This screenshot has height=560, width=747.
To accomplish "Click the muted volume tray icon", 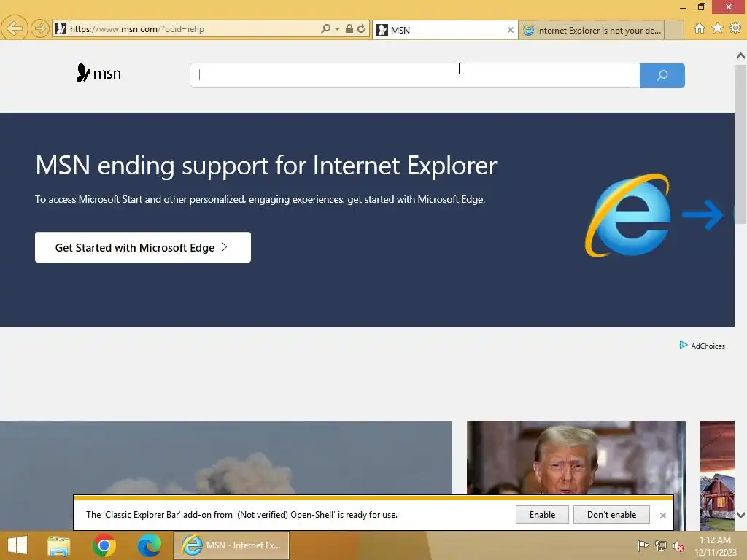I will tap(678, 546).
